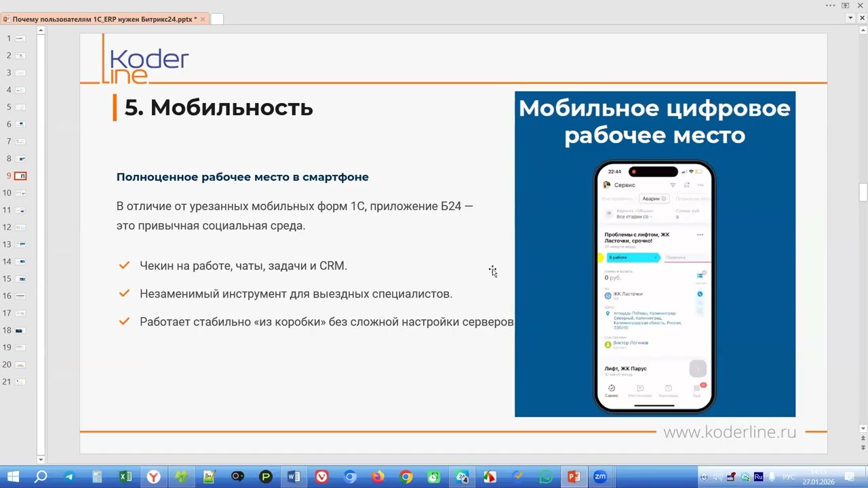
Task: Click the www.koderline.ru footer text
Action: coord(729,432)
